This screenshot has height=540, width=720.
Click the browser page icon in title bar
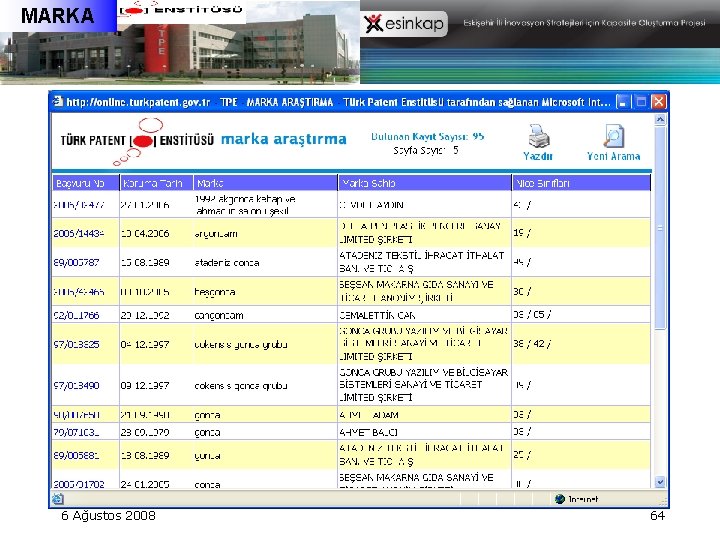click(x=58, y=101)
